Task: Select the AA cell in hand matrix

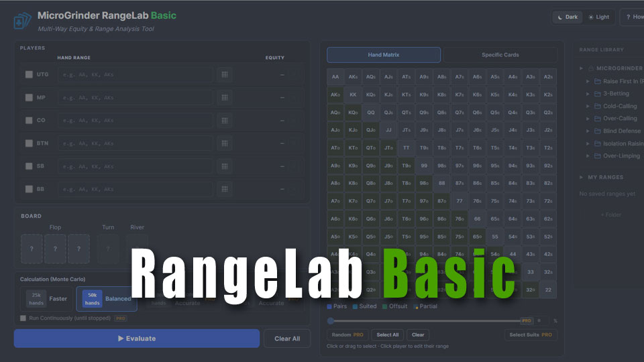Action: pos(335,76)
